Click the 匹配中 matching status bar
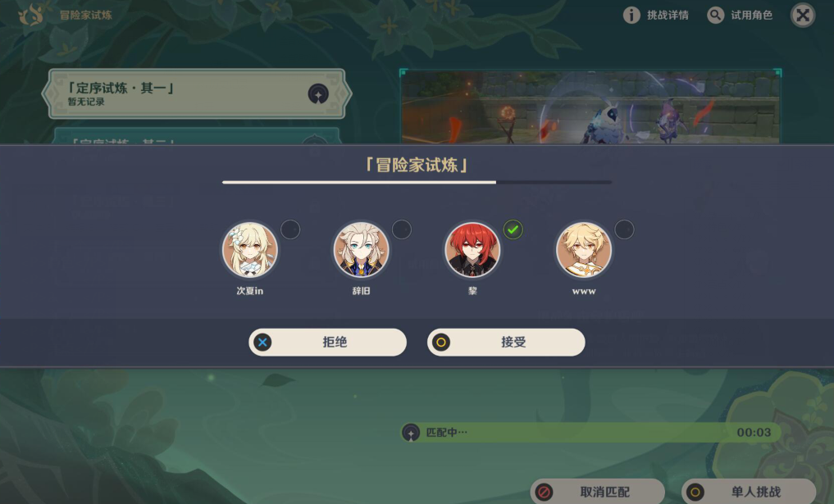834x504 pixels. 590,432
